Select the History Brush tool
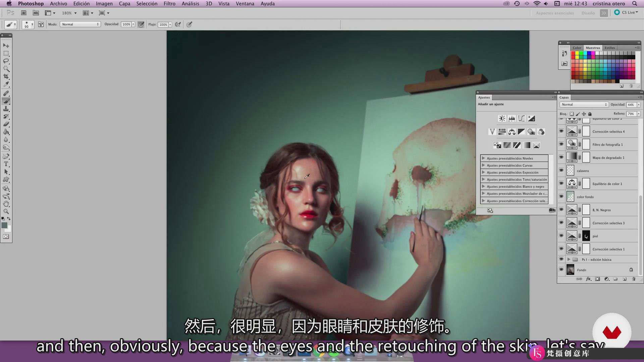Viewport: 644px width, 362px height. tap(6, 117)
